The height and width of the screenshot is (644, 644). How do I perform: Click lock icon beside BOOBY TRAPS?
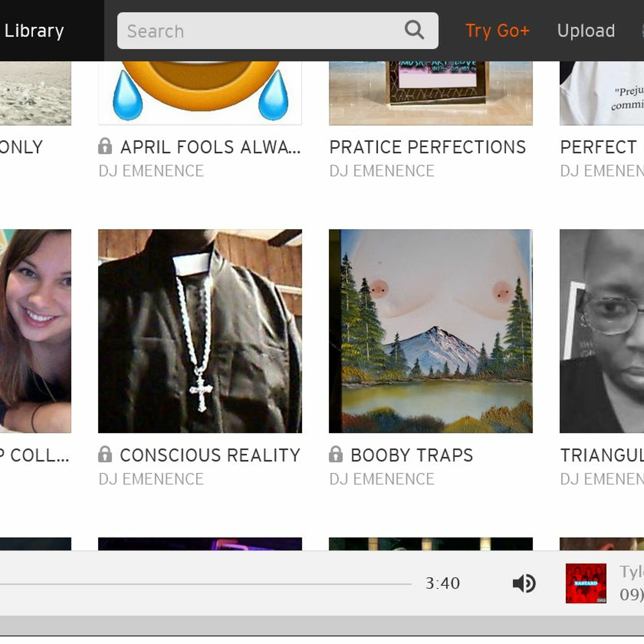click(x=336, y=454)
